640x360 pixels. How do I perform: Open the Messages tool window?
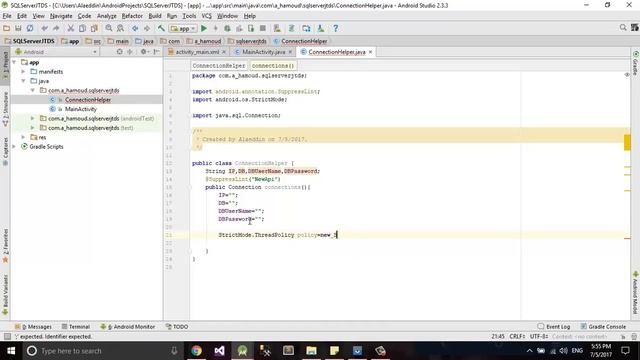[x=33, y=327]
